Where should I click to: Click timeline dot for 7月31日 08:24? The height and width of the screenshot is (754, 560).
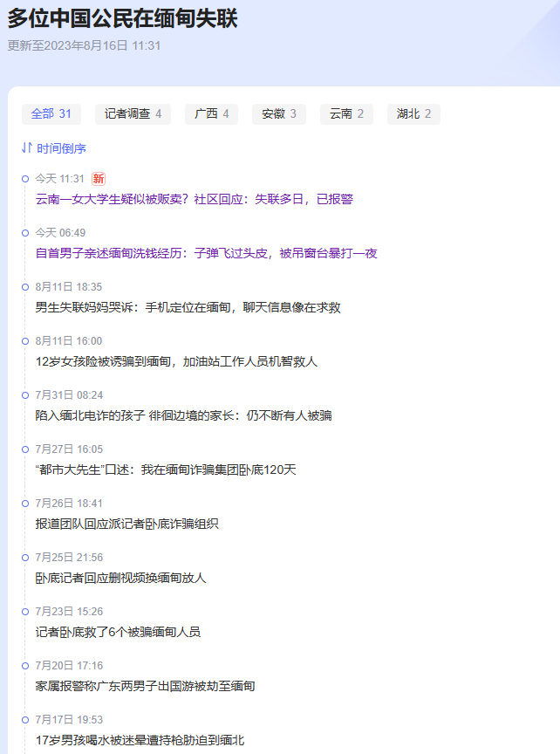[x=25, y=395]
